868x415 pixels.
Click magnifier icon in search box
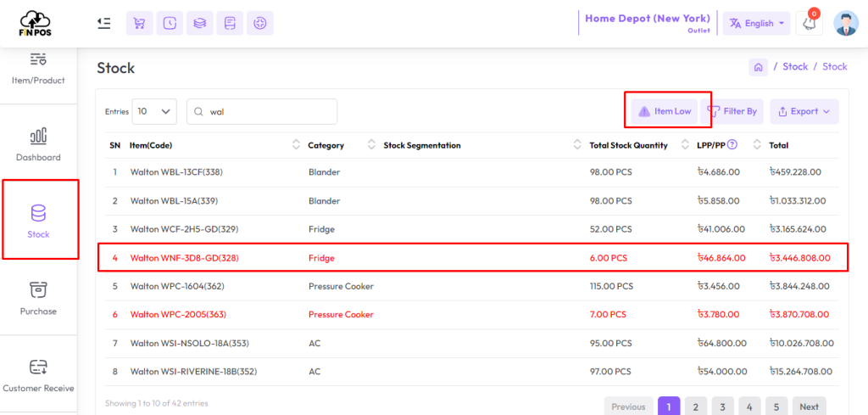198,112
